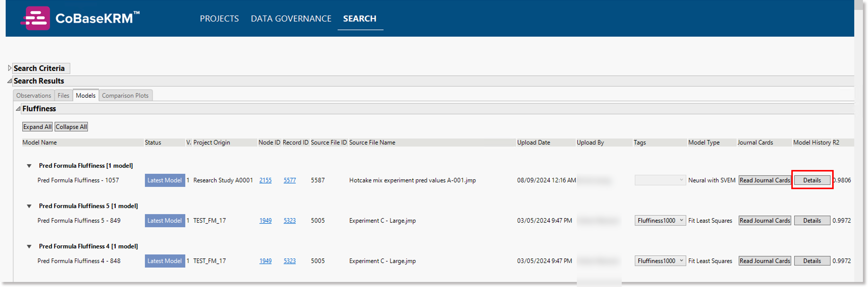The image size is (868, 287).
Task: Collapse the Fluffiness outline section
Action: pyautogui.click(x=18, y=108)
